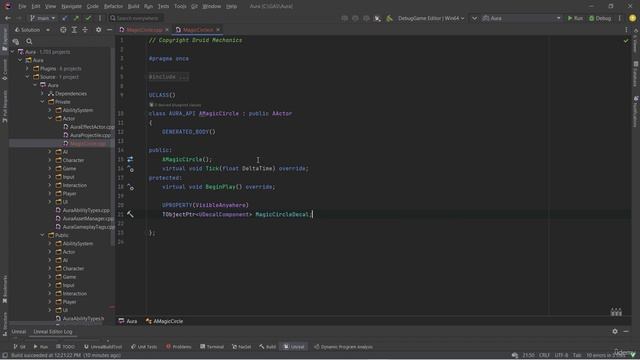Open the Tools menu
The image size is (640, 360).
180,7
